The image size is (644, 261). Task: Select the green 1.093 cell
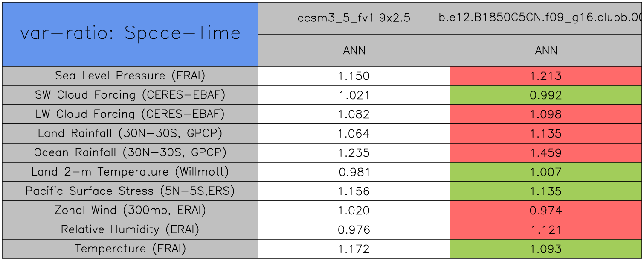(x=546, y=249)
